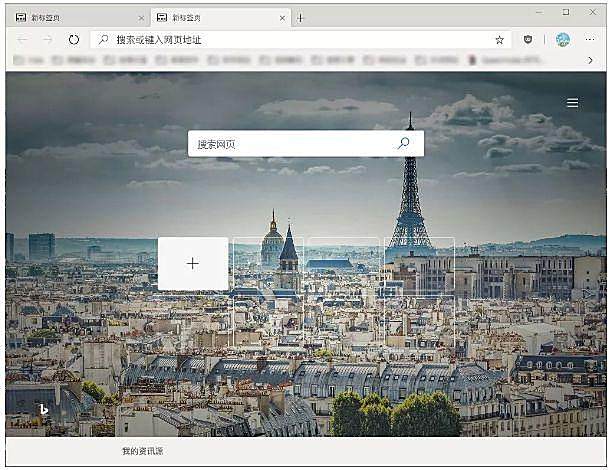
Task: Close the first 新标签页 tab
Action: (x=141, y=18)
